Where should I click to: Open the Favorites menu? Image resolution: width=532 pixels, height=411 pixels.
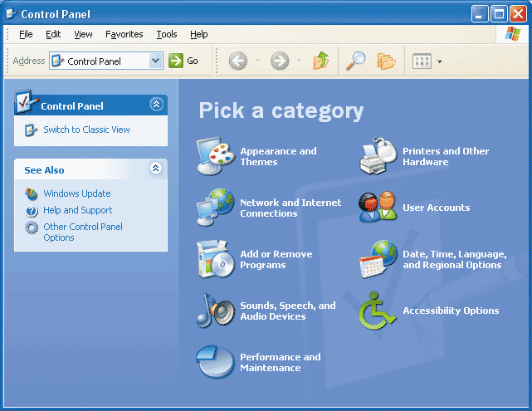(x=124, y=34)
